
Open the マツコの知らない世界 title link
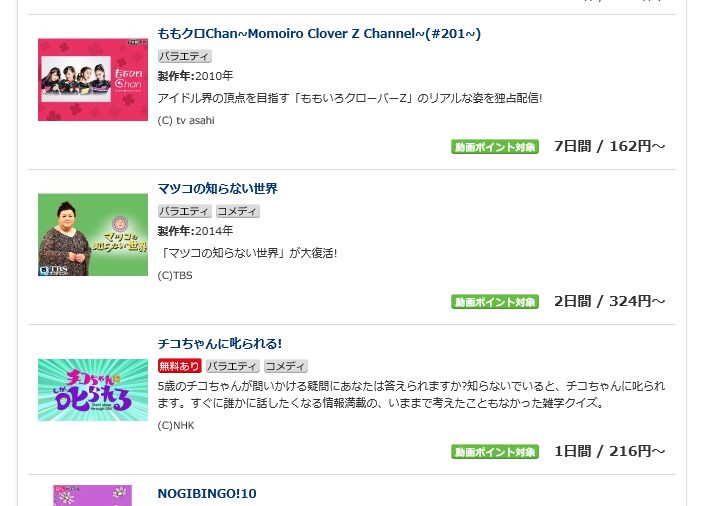pos(218,188)
